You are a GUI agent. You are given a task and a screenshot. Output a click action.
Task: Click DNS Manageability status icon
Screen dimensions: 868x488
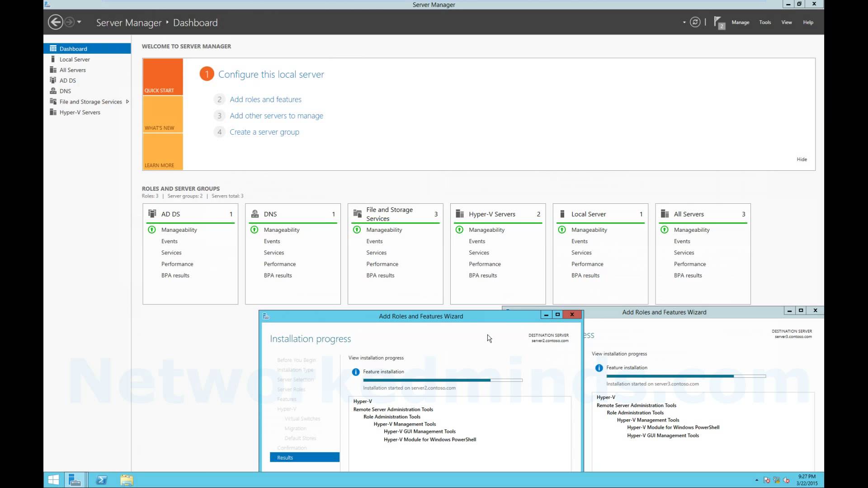point(255,230)
